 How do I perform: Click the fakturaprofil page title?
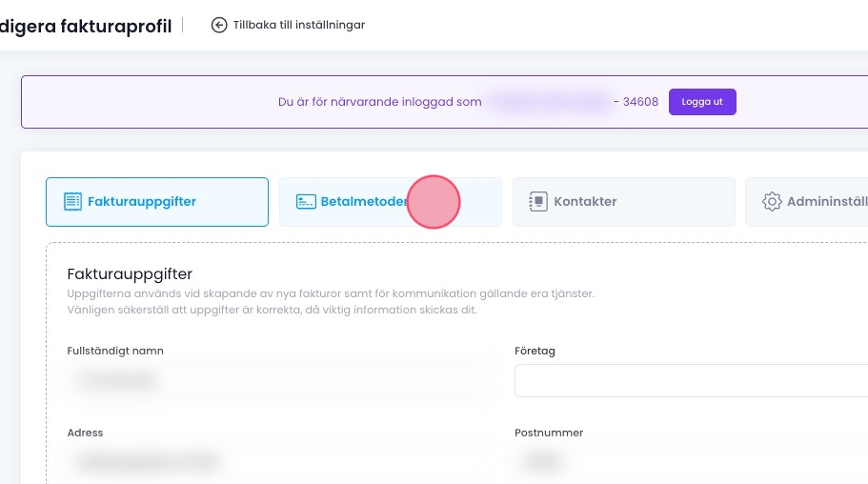pos(86,26)
